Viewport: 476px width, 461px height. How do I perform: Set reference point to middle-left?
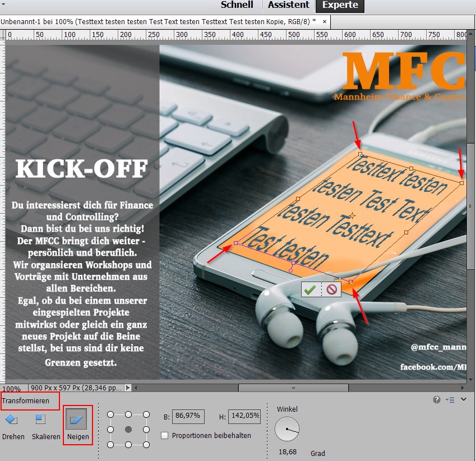110,430
